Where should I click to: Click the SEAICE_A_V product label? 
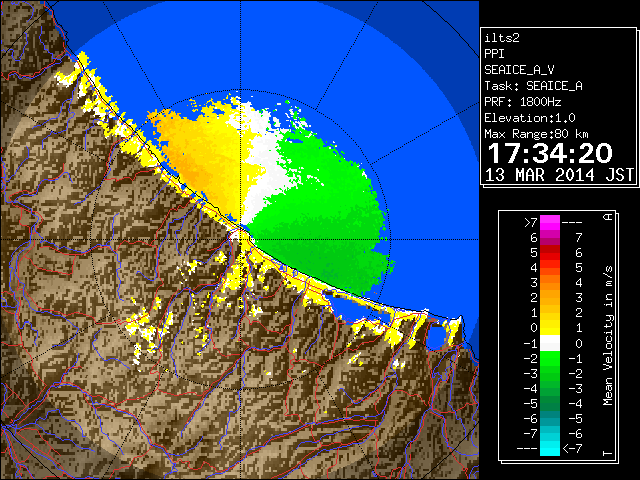[519, 70]
